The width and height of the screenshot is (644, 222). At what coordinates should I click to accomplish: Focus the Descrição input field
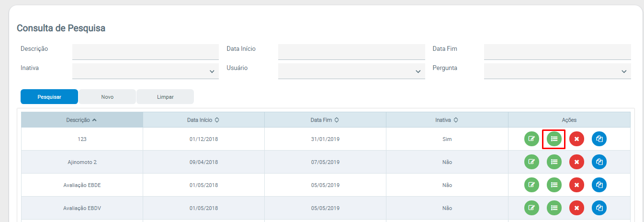click(x=145, y=52)
